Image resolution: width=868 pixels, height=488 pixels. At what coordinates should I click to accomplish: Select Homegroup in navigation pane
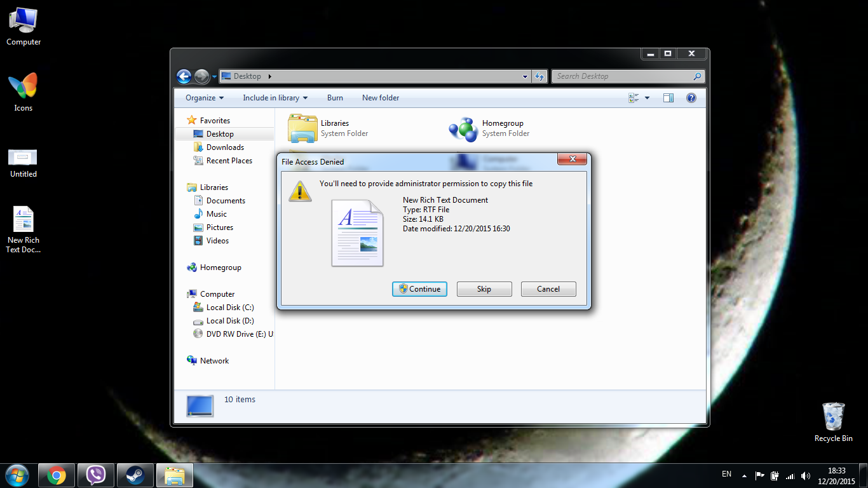(214, 268)
